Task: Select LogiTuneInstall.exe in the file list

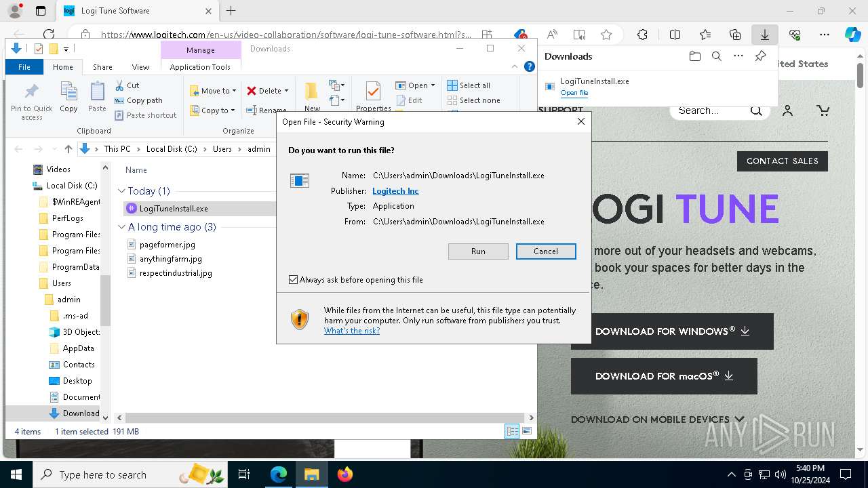Action: pyautogui.click(x=174, y=209)
